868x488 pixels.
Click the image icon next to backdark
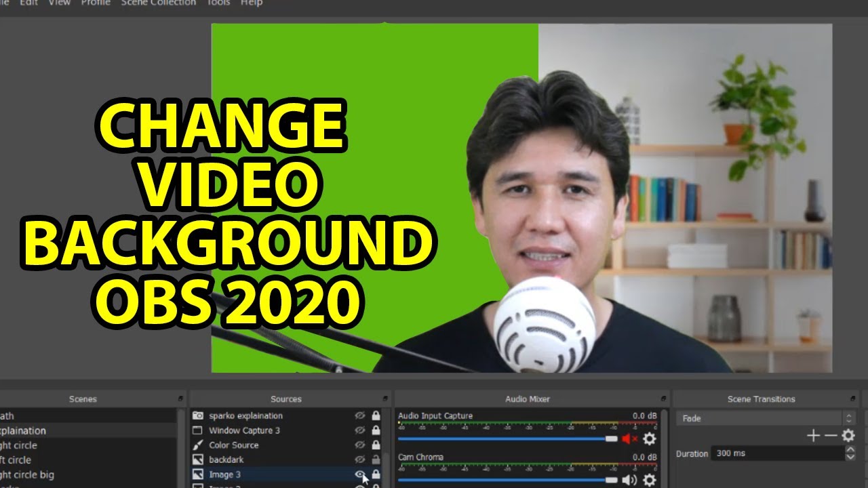tap(198, 460)
